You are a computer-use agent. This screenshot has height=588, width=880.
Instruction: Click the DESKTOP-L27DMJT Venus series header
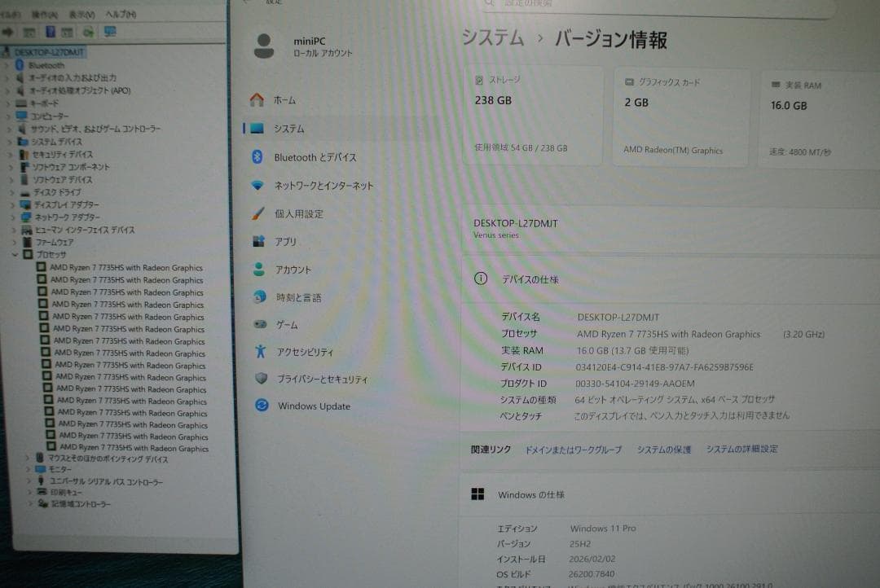point(515,228)
